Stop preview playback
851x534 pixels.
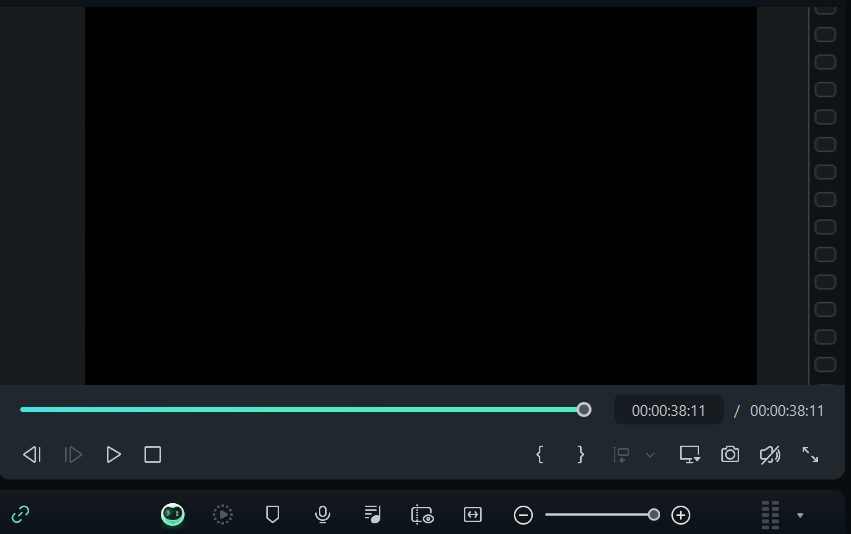[153, 455]
